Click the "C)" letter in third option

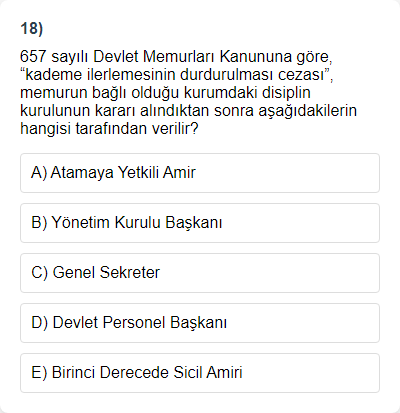[x=40, y=273]
